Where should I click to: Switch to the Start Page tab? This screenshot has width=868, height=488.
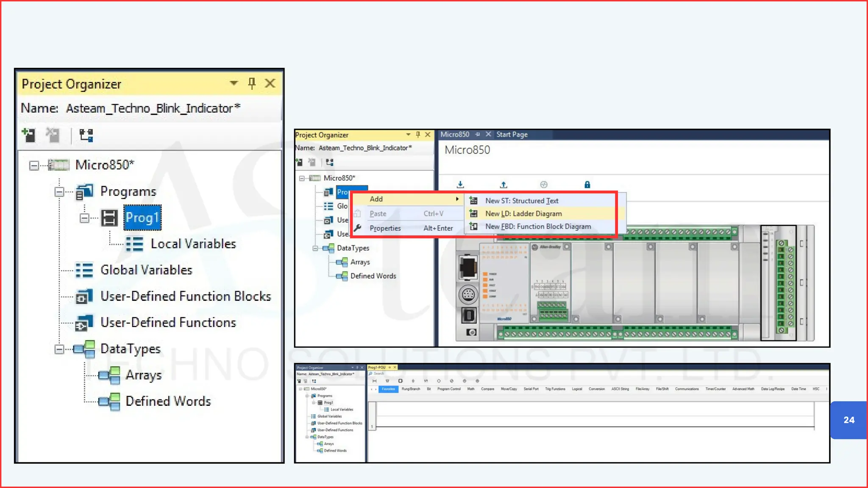pyautogui.click(x=512, y=135)
